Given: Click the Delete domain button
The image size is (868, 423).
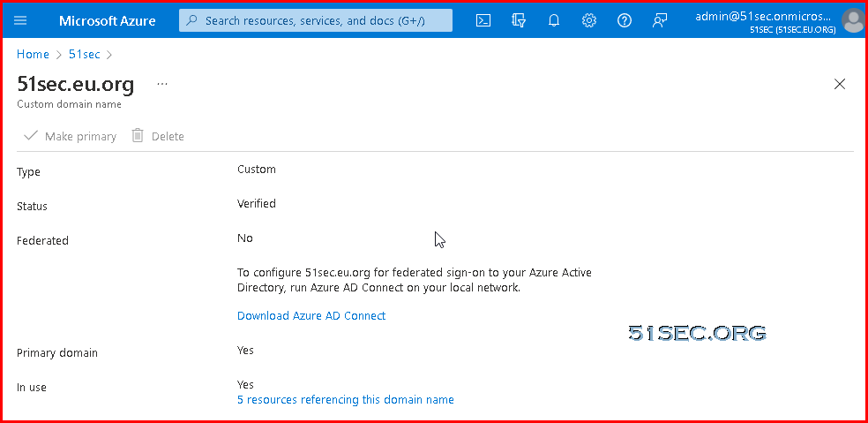Looking at the screenshot, I should [x=158, y=136].
